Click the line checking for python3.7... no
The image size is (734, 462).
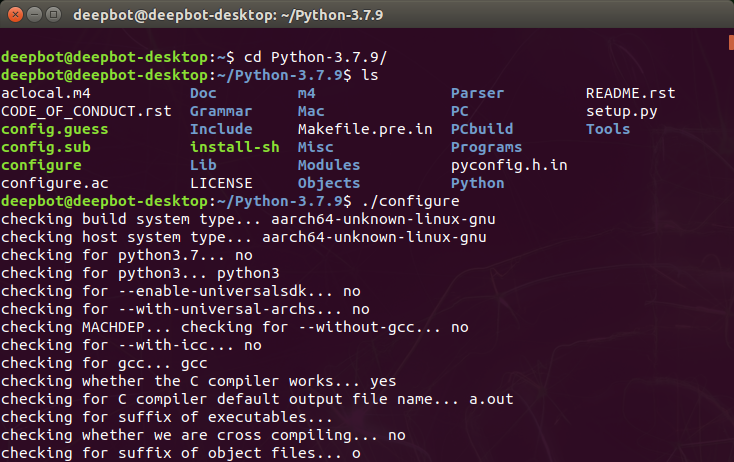[127, 255]
